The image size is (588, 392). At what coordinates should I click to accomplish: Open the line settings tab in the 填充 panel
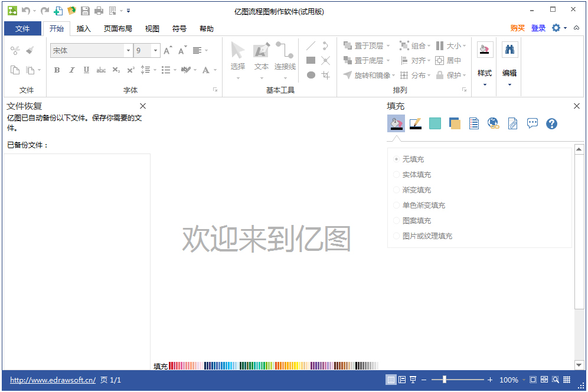click(x=416, y=123)
